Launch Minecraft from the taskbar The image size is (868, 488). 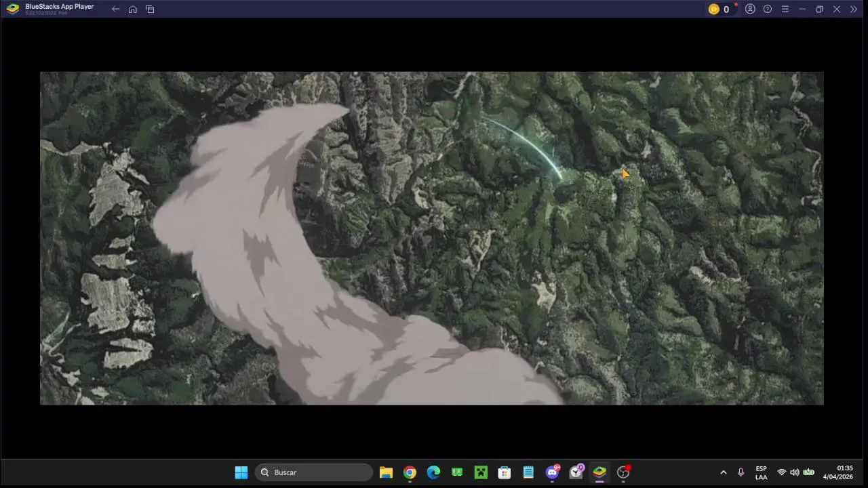(x=481, y=472)
